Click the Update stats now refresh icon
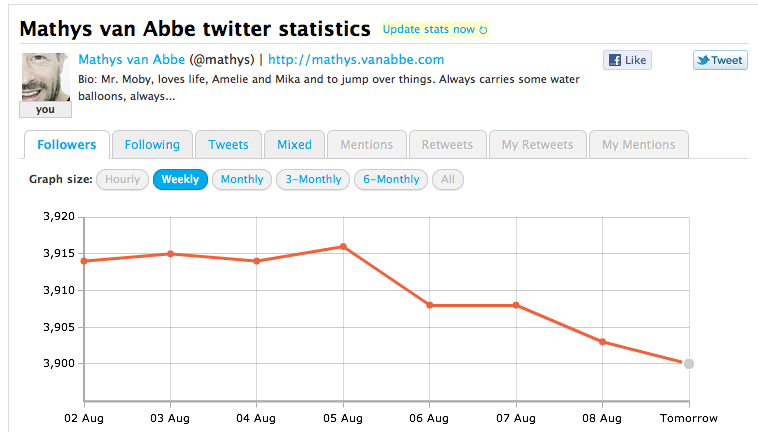Image resolution: width=758 pixels, height=432 pixels. pyautogui.click(x=484, y=30)
